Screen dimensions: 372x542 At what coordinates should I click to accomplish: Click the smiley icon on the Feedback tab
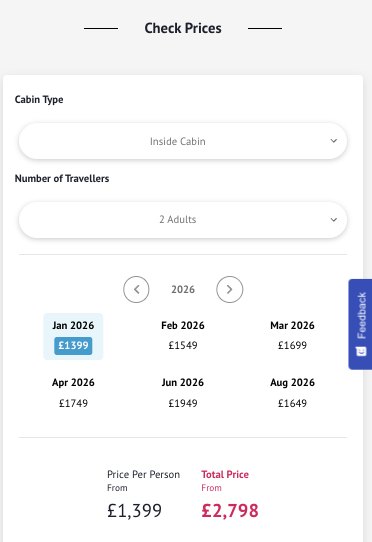click(361, 352)
